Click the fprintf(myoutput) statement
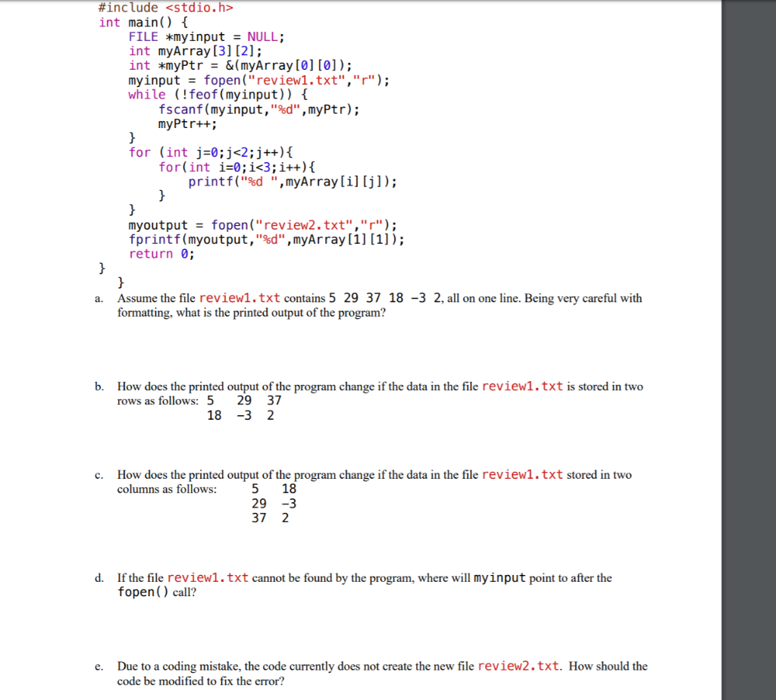The height and width of the screenshot is (700, 776). [x=265, y=239]
